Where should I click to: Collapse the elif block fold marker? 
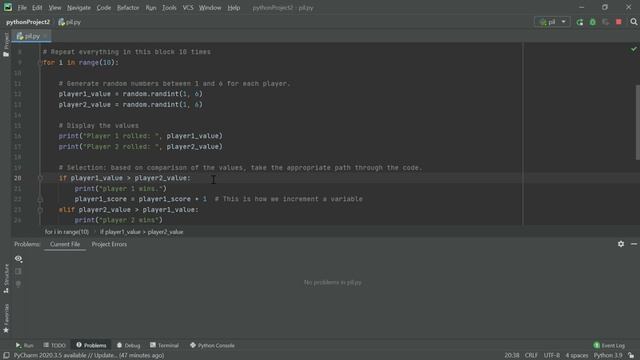click(x=40, y=210)
